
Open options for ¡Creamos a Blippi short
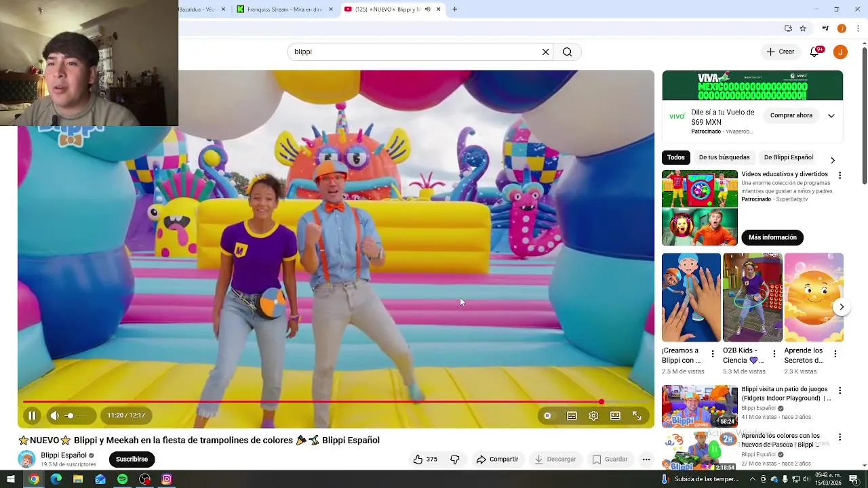click(x=712, y=354)
